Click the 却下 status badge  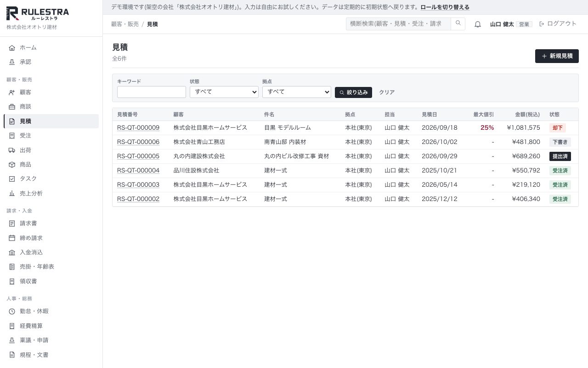(558, 128)
